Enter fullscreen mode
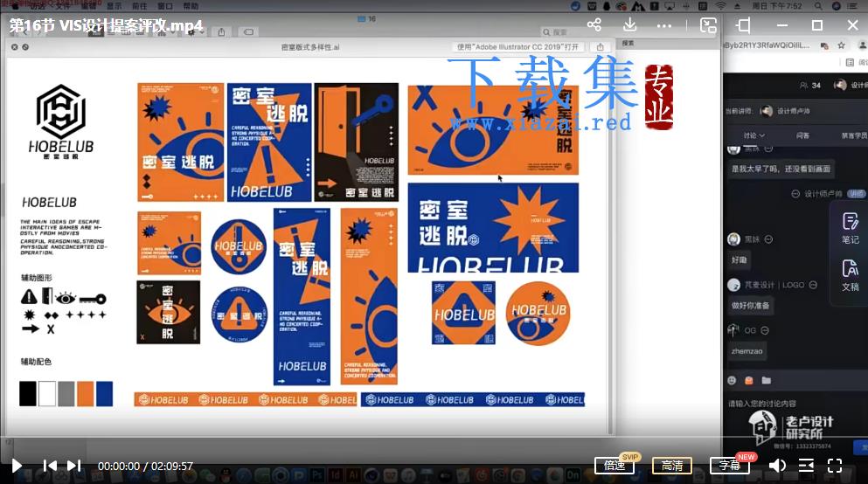 [835, 466]
